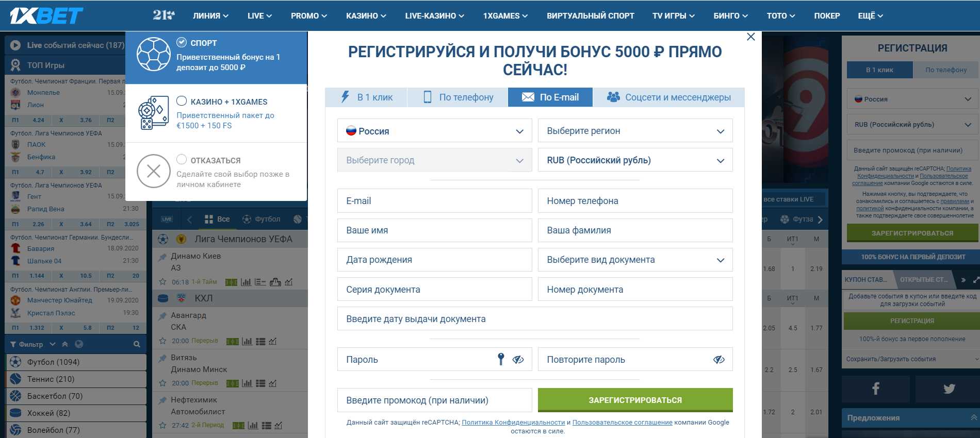Click the key icon in password field

500,359
